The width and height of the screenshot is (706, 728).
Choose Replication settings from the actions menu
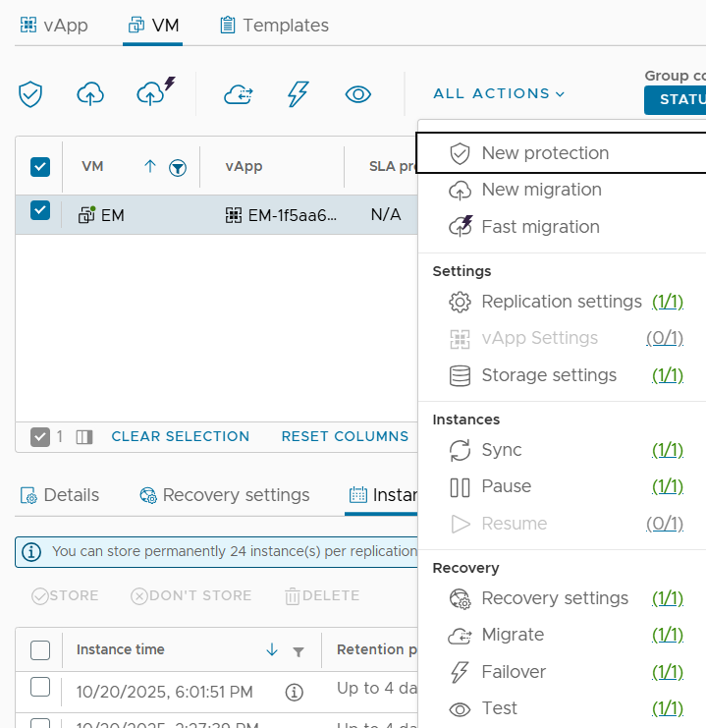tap(561, 302)
